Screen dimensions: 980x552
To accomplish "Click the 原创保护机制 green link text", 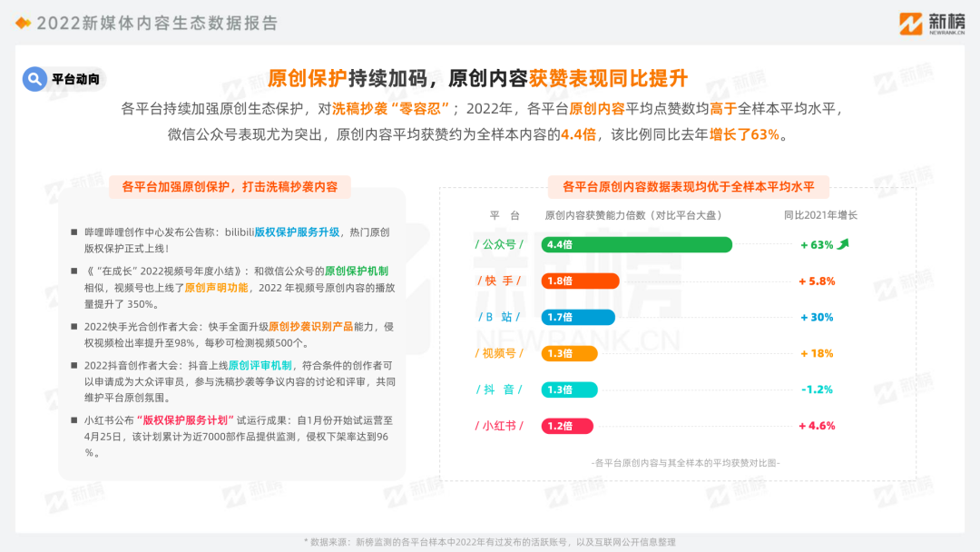I will (357, 271).
